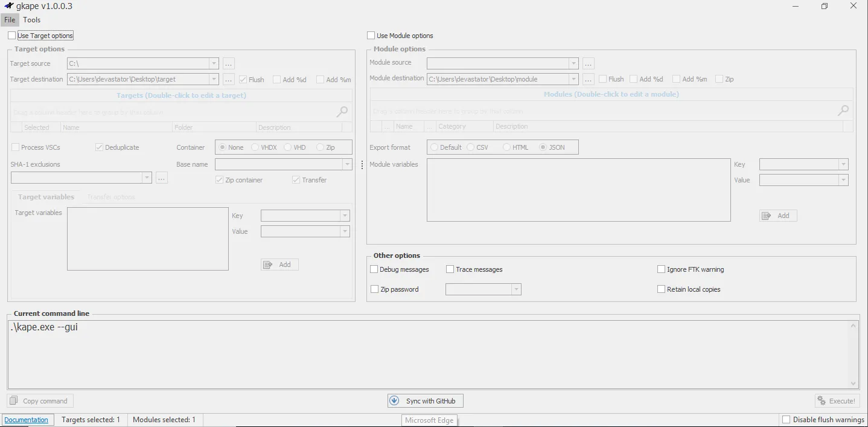Click the Execute gears icon
Viewport: 868px width, 427px height.
pos(822,400)
